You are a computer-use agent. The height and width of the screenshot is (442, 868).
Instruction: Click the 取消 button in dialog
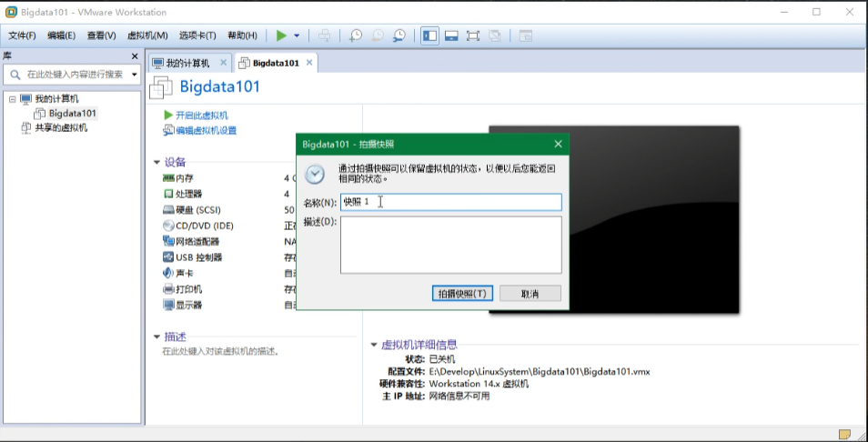[530, 294]
